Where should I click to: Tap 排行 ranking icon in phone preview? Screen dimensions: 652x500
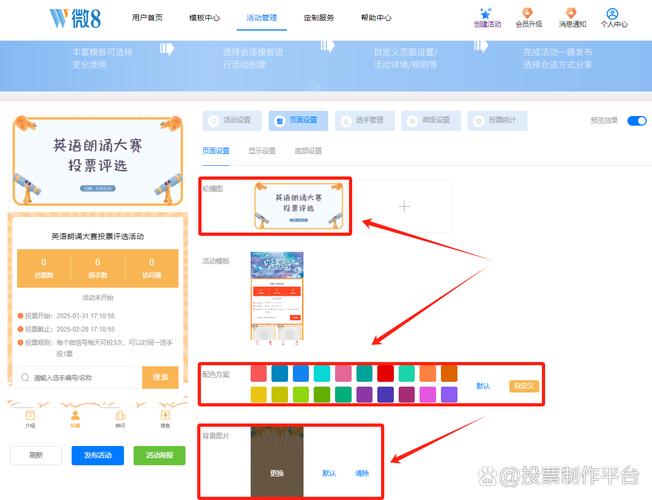click(x=120, y=416)
